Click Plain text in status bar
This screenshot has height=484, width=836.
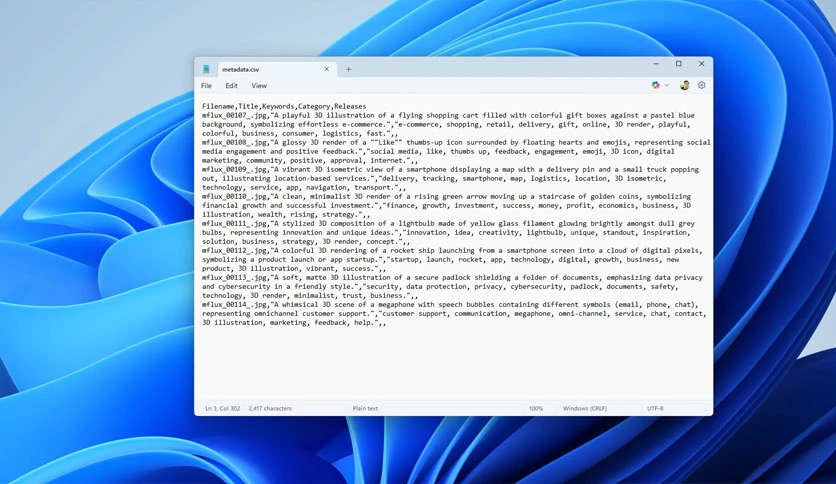(x=365, y=408)
